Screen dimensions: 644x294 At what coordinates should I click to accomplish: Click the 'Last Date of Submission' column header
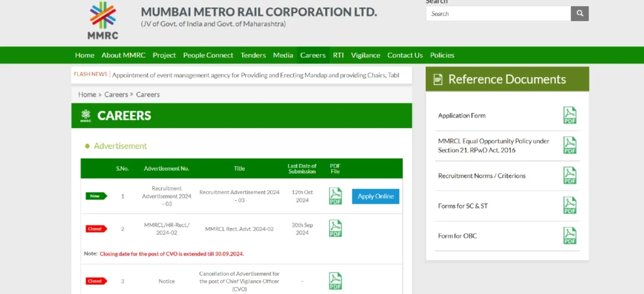(x=302, y=168)
